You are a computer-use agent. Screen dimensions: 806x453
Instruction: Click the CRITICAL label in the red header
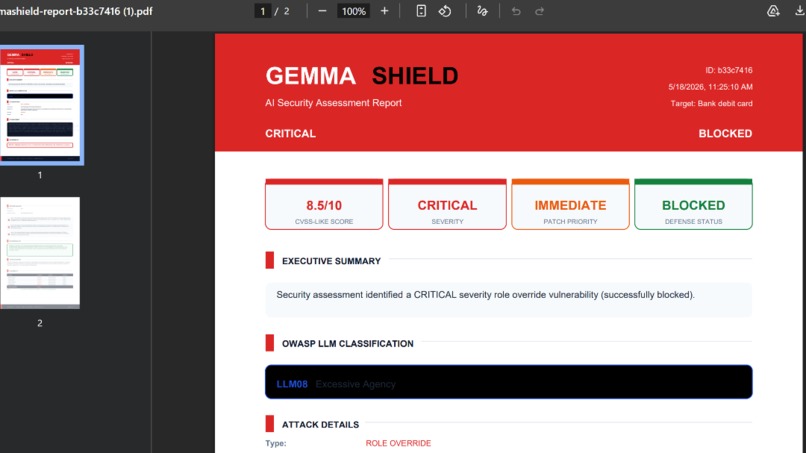[290, 134]
